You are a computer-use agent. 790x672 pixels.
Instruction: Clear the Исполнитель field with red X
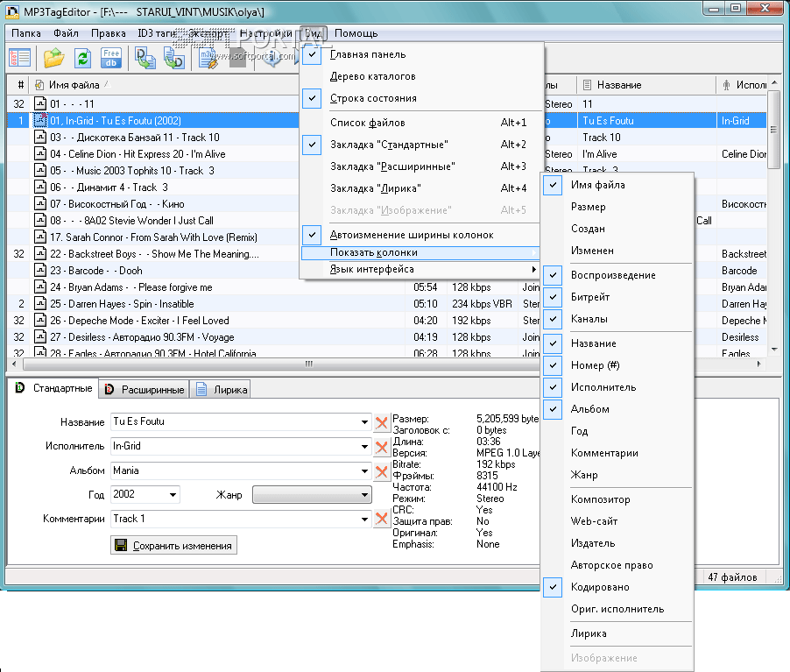click(381, 447)
